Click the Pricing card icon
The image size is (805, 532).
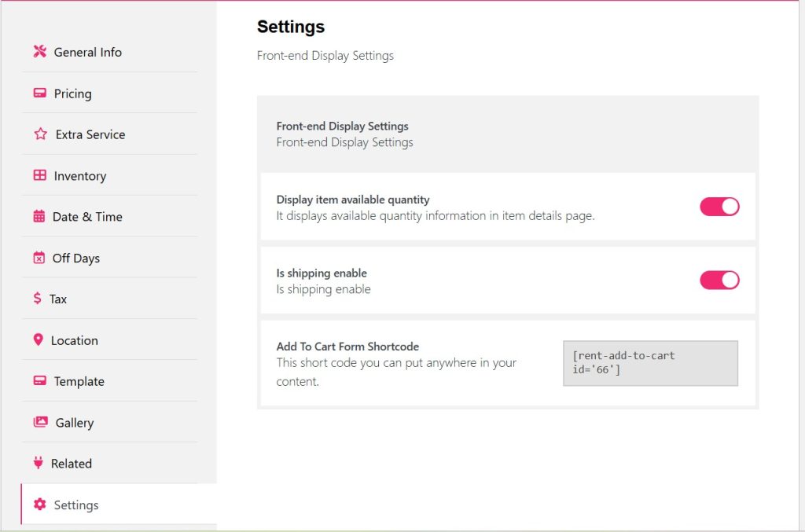tap(39, 94)
